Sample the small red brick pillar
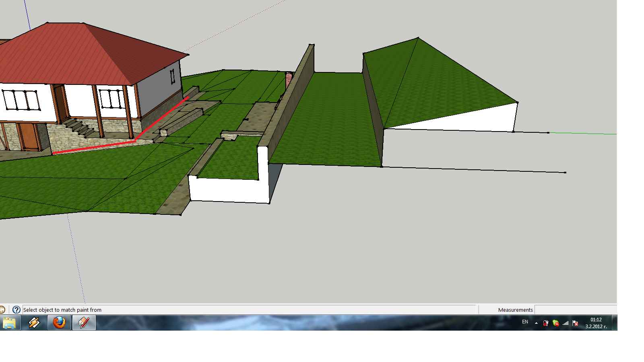Screen dimensions: 644x362 tap(289, 80)
